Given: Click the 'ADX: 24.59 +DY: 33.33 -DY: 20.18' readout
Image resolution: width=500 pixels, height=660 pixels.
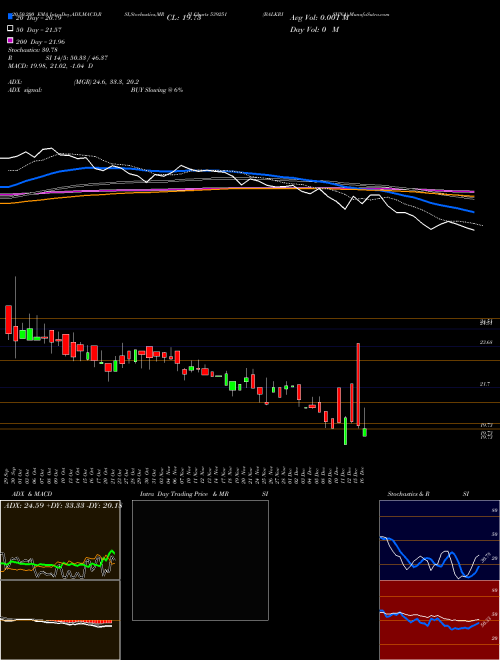Looking at the screenshot, I should pos(62,506).
